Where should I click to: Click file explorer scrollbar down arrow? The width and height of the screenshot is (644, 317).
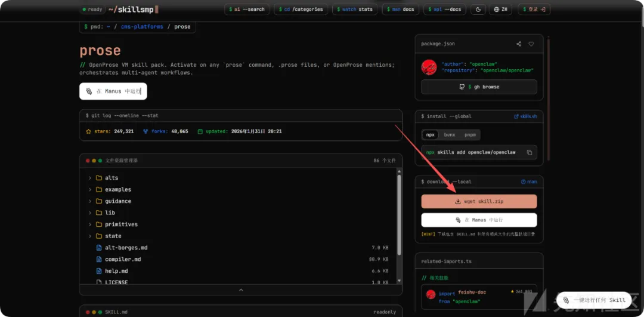point(399,281)
